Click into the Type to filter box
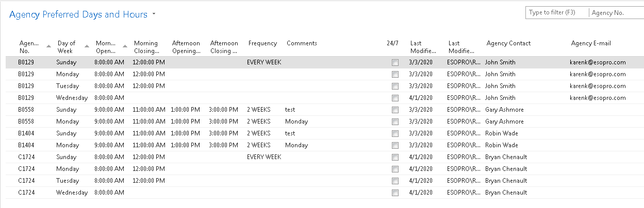Screen dimensions: 644x208 (x=557, y=13)
